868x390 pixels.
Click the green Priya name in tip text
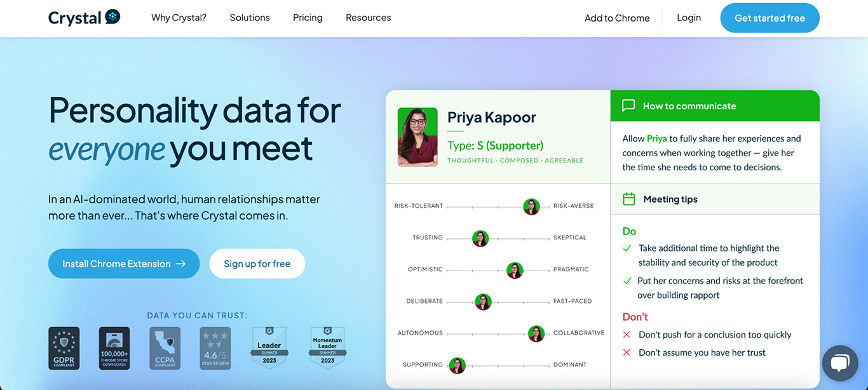[x=657, y=138]
